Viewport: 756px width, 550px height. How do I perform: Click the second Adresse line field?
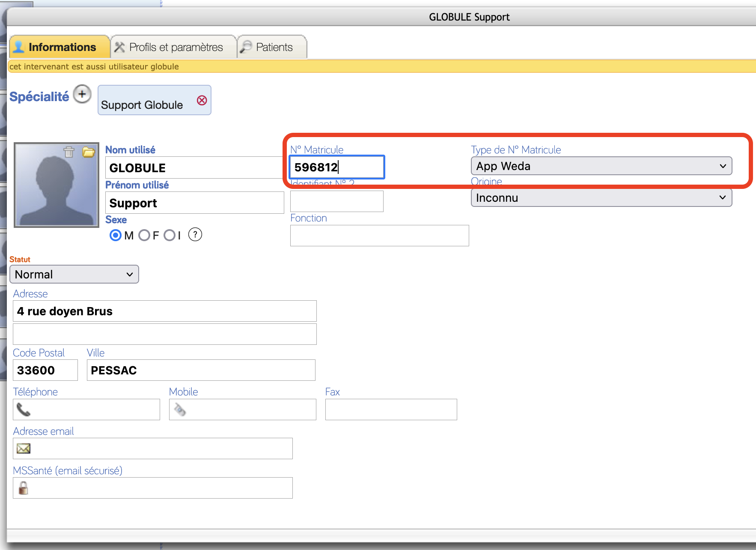pyautogui.click(x=165, y=334)
